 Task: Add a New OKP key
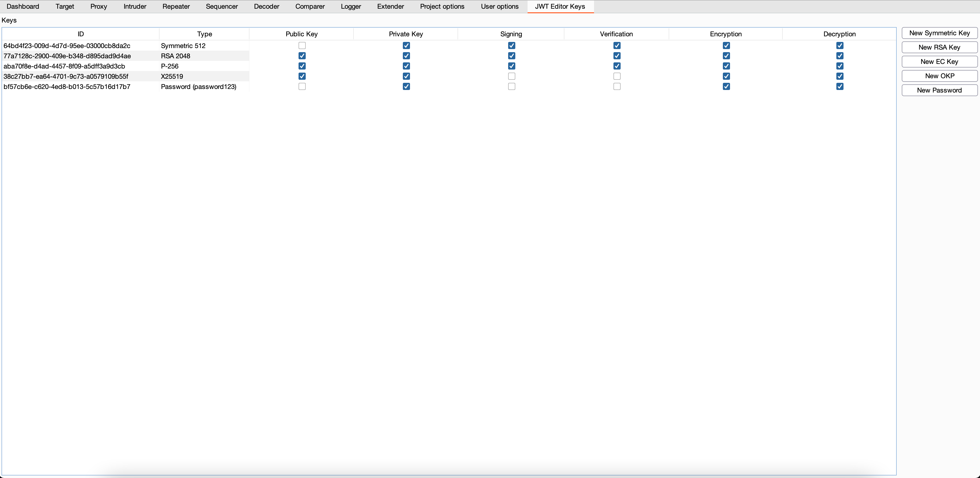(939, 76)
